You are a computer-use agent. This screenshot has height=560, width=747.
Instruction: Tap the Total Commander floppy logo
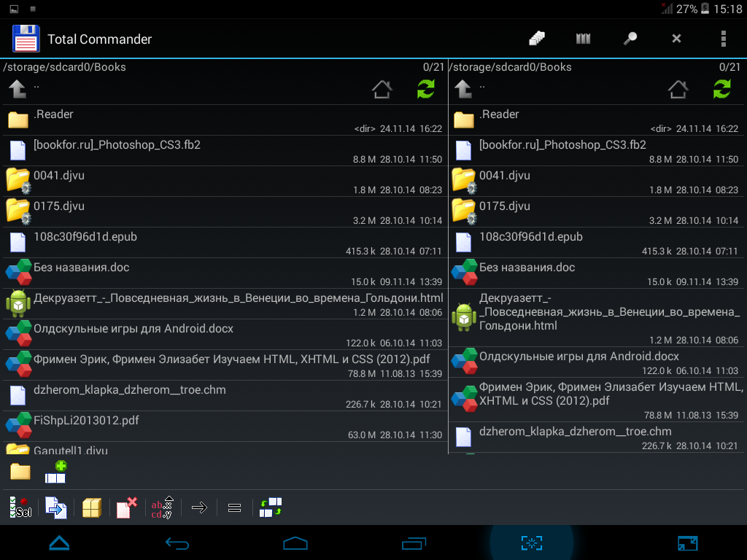26,39
